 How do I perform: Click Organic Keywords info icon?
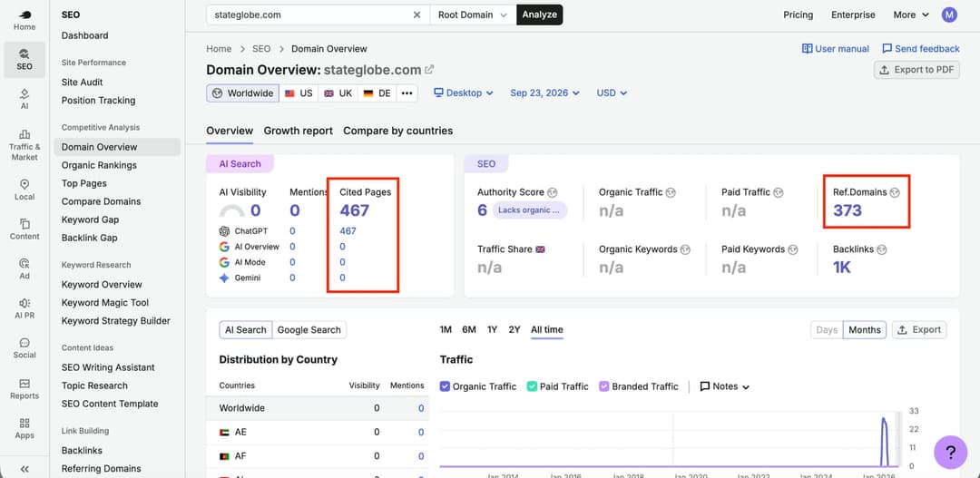(686, 249)
